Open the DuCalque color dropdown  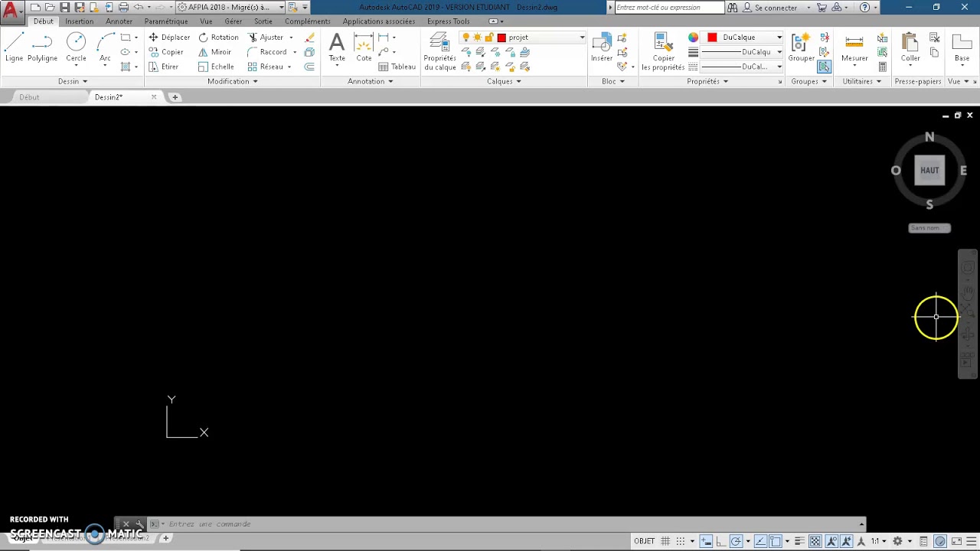(779, 37)
